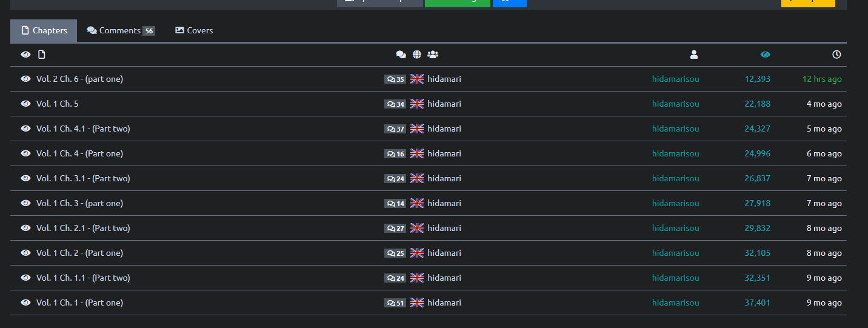868x328 pixels.
Task: Click the globe language icon in header
Action: [x=417, y=55]
